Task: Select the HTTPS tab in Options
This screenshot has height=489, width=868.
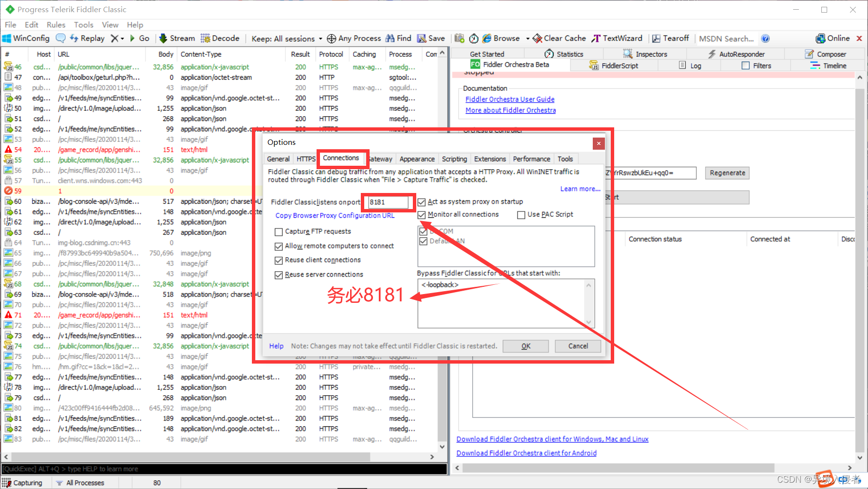Action: pyautogui.click(x=306, y=159)
